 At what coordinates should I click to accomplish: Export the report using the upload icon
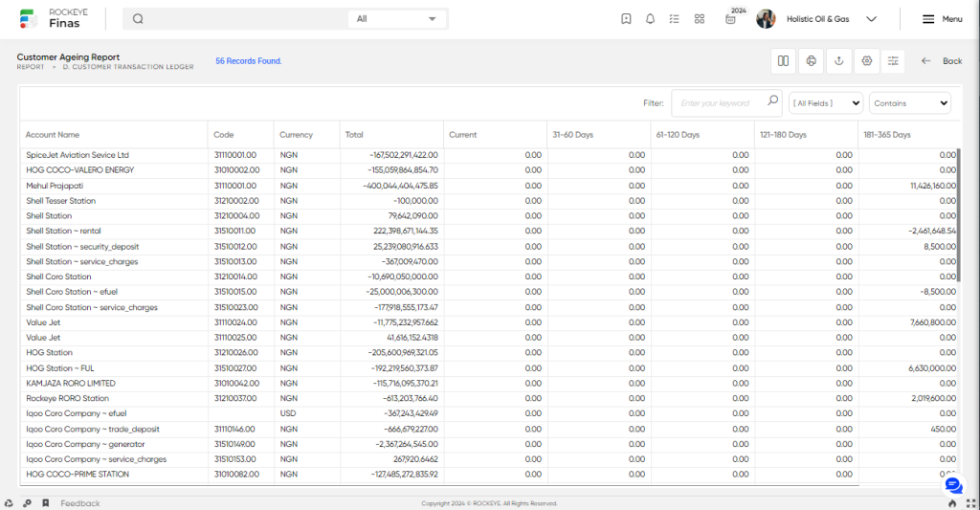tap(839, 60)
